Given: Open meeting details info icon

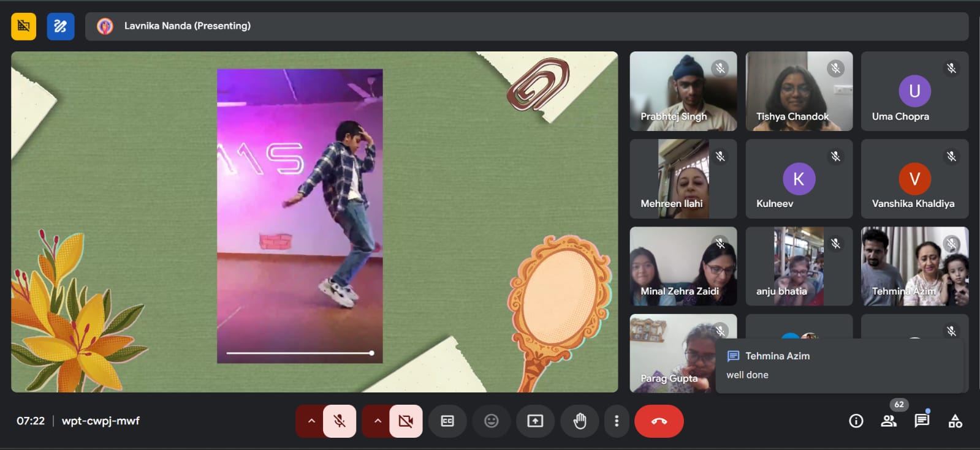Looking at the screenshot, I should (856, 421).
